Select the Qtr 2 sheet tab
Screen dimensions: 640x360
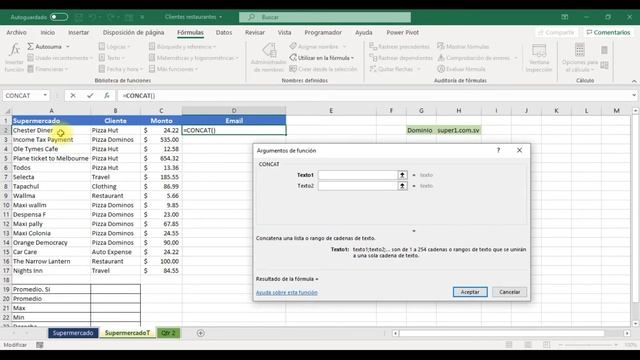[168, 333]
